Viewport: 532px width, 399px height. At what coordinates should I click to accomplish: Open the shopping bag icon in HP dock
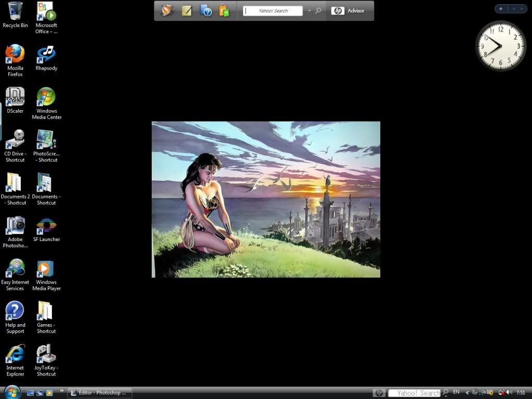click(x=224, y=11)
